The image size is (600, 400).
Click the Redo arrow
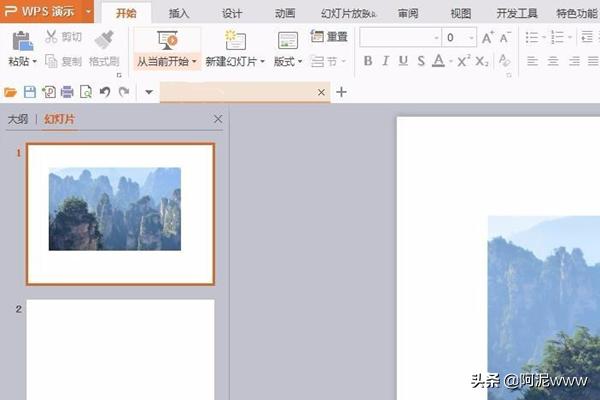pyautogui.click(x=124, y=92)
